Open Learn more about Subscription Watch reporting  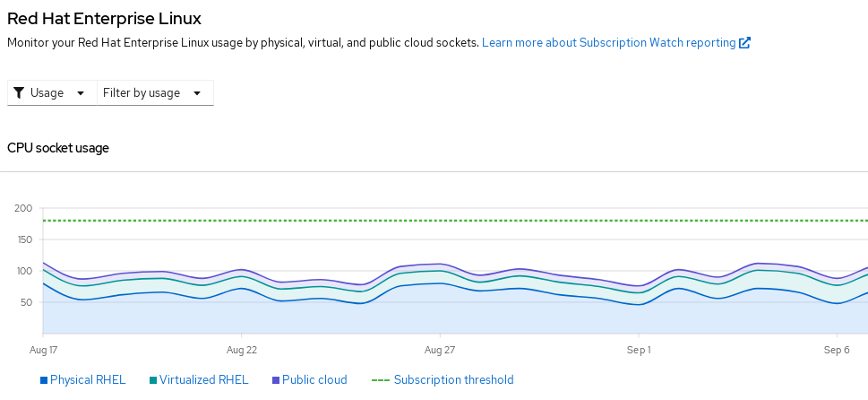click(x=608, y=42)
